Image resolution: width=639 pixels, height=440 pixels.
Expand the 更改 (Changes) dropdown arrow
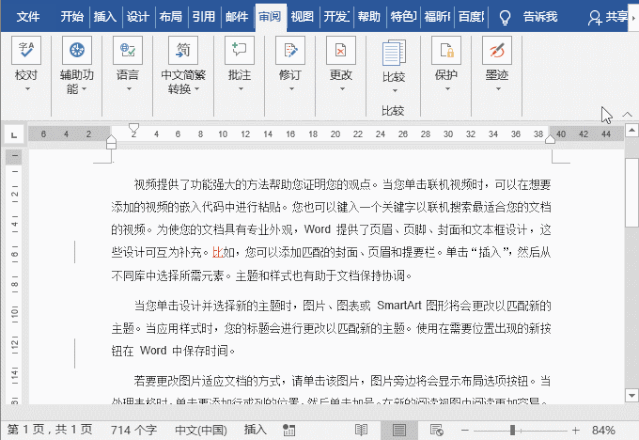tap(341, 90)
